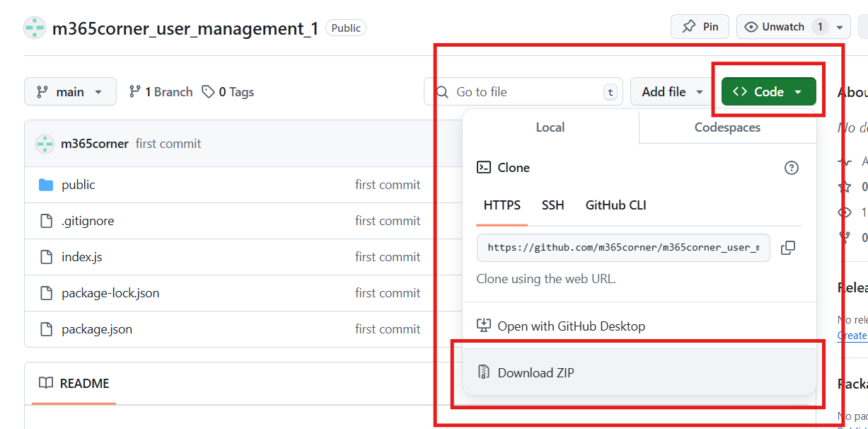Open the clone help question-mark icon
This screenshot has width=868, height=429.
[792, 168]
